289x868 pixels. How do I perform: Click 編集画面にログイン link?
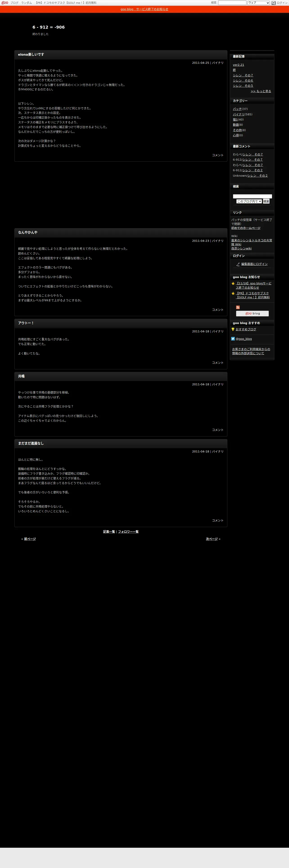[x=254, y=264]
